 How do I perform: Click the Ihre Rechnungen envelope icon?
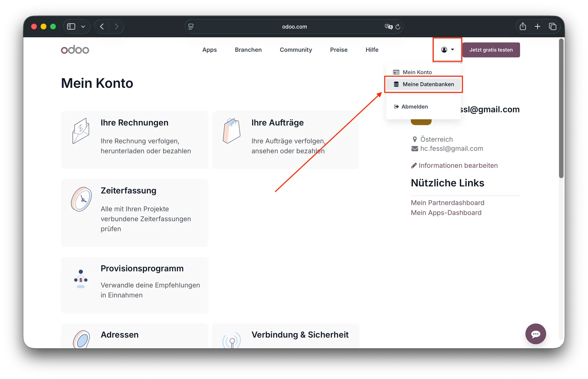[81, 131]
